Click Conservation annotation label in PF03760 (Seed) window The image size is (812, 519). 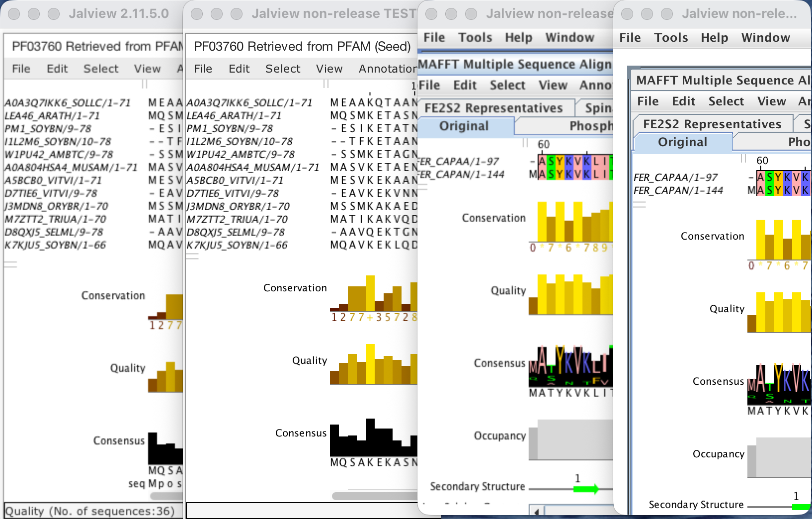click(295, 288)
